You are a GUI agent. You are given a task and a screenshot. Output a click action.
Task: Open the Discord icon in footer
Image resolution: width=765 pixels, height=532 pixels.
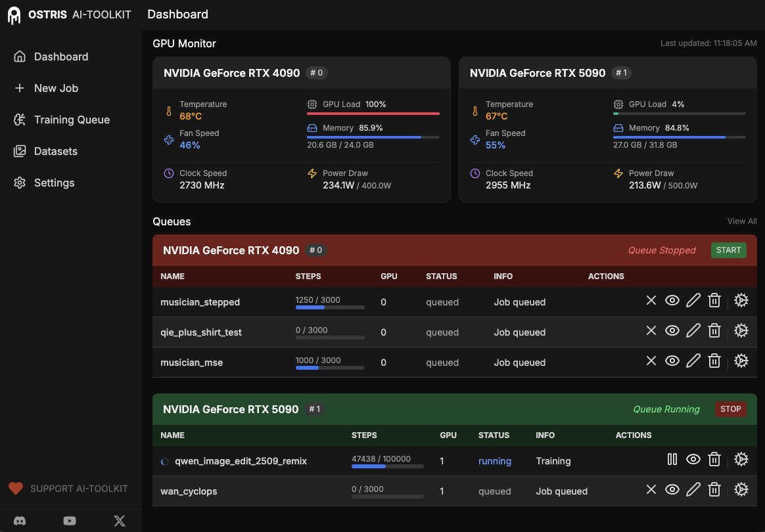point(19,520)
